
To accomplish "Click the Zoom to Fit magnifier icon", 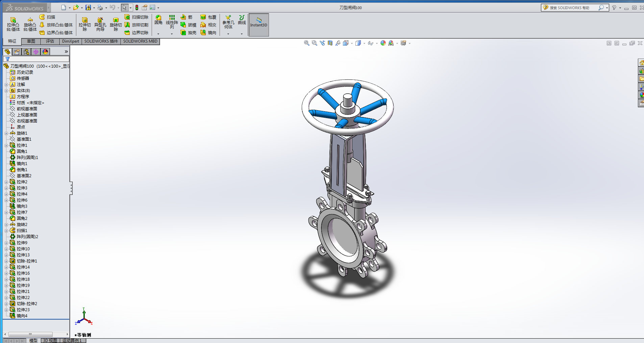I will 306,43.
